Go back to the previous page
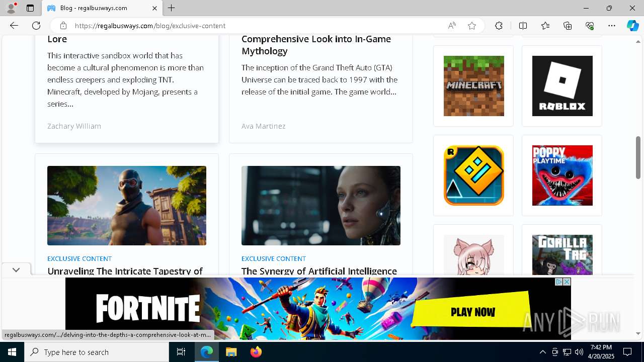Screen dimensions: 644x362 point(14,26)
